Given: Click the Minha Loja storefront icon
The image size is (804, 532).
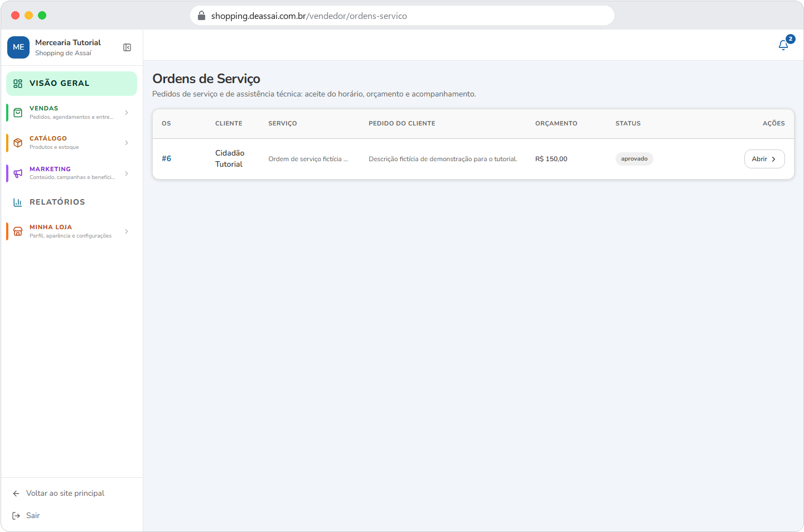Looking at the screenshot, I should [18, 231].
